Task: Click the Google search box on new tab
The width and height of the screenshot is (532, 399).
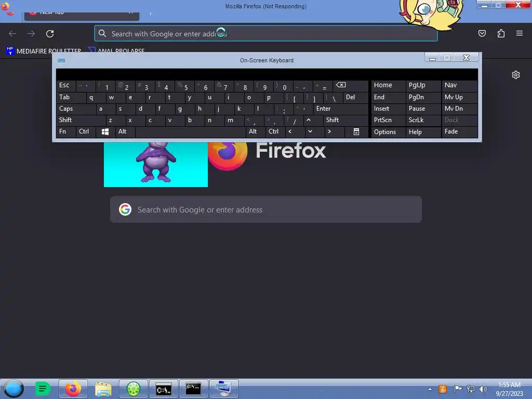Action: click(x=265, y=210)
